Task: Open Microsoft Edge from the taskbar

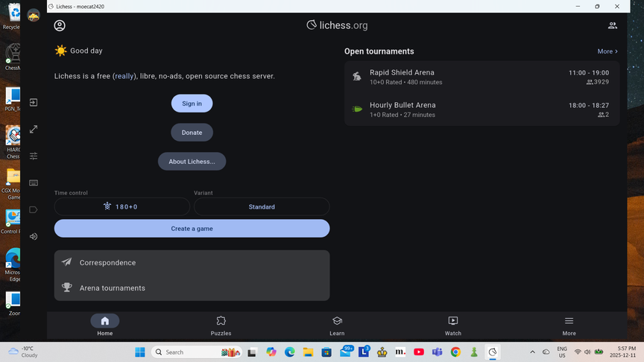Action: [x=289, y=352]
